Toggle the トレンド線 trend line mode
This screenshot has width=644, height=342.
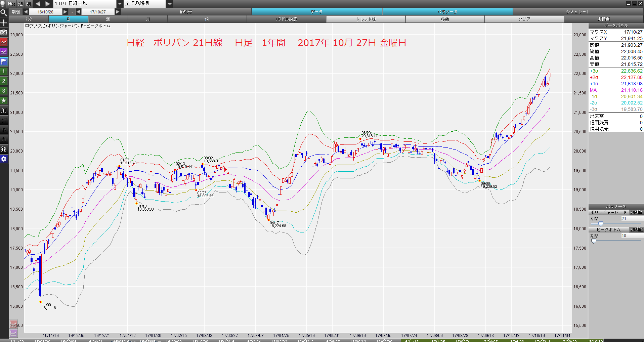pos(366,19)
